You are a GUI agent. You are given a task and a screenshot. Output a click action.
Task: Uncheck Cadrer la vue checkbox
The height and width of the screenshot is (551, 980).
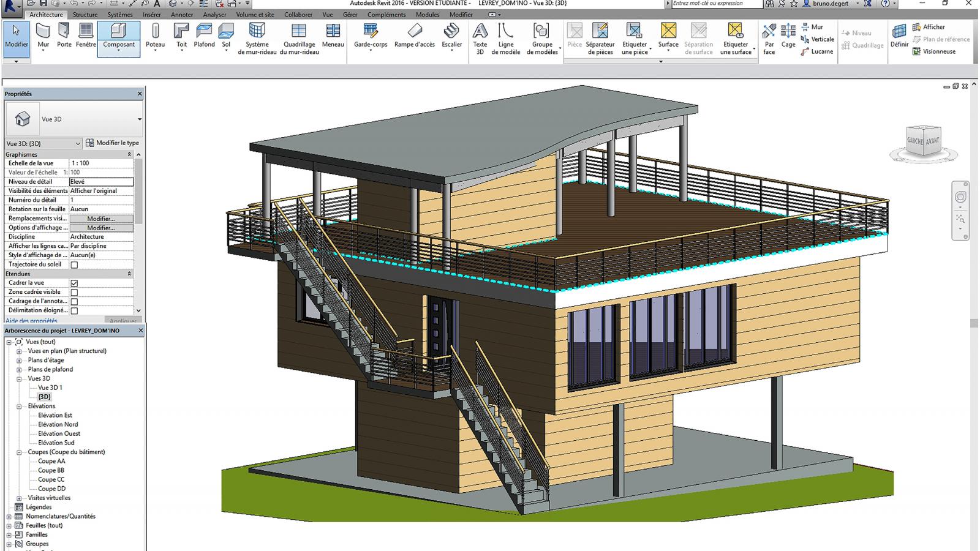pyautogui.click(x=74, y=283)
